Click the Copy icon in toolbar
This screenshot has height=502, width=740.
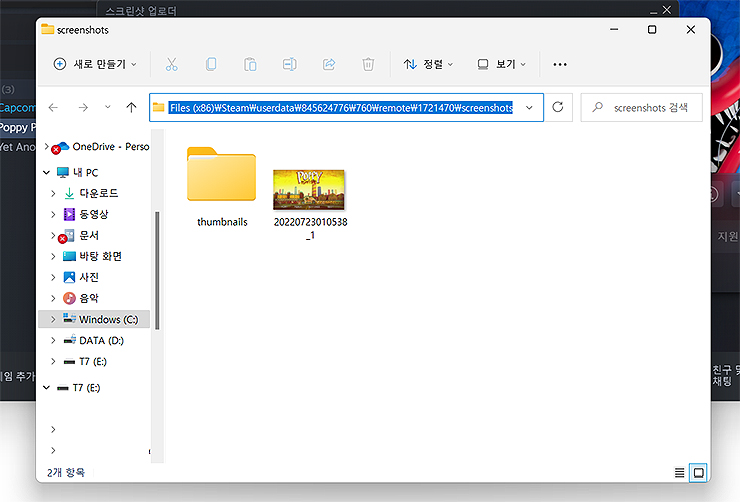point(211,64)
